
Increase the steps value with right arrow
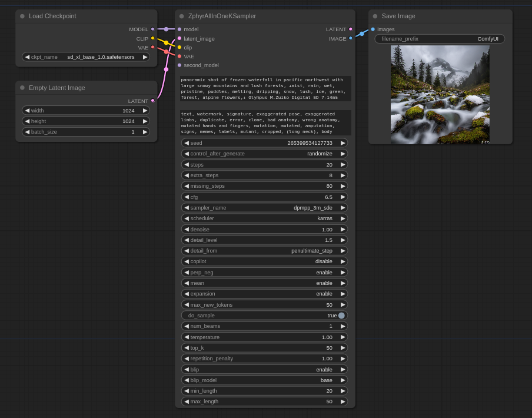click(343, 165)
